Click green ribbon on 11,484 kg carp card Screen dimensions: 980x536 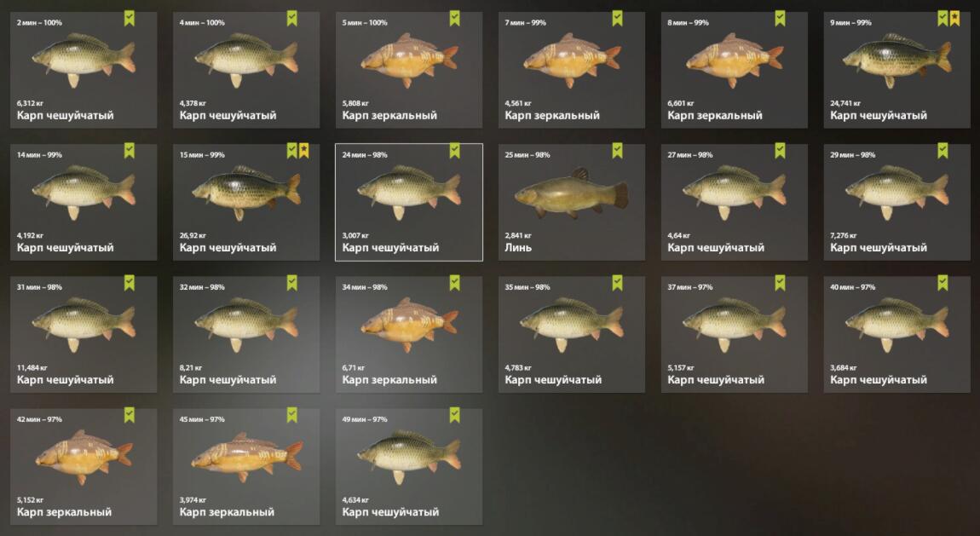click(130, 283)
